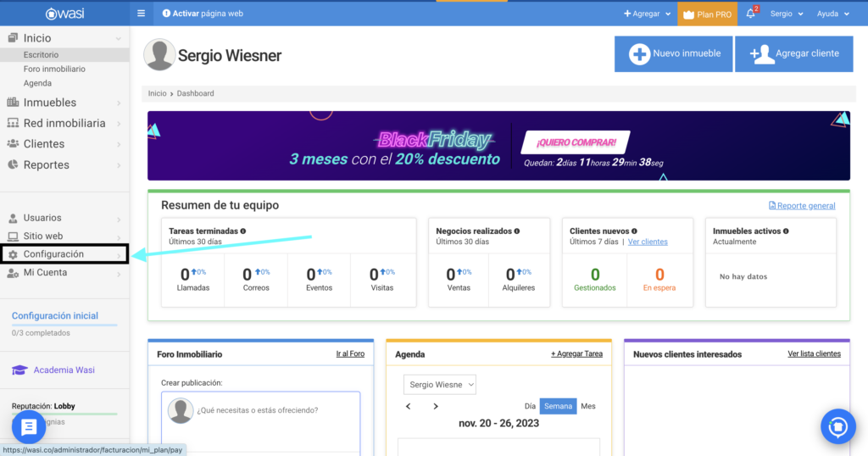The height and width of the screenshot is (456, 868).
Task: Open Foro inmobiliario in sidebar
Action: coord(54,70)
